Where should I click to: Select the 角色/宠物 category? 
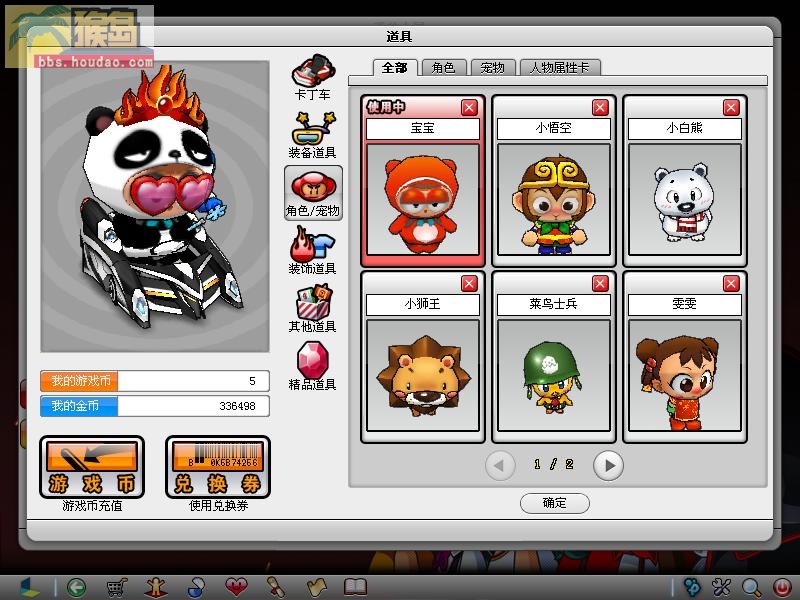313,193
